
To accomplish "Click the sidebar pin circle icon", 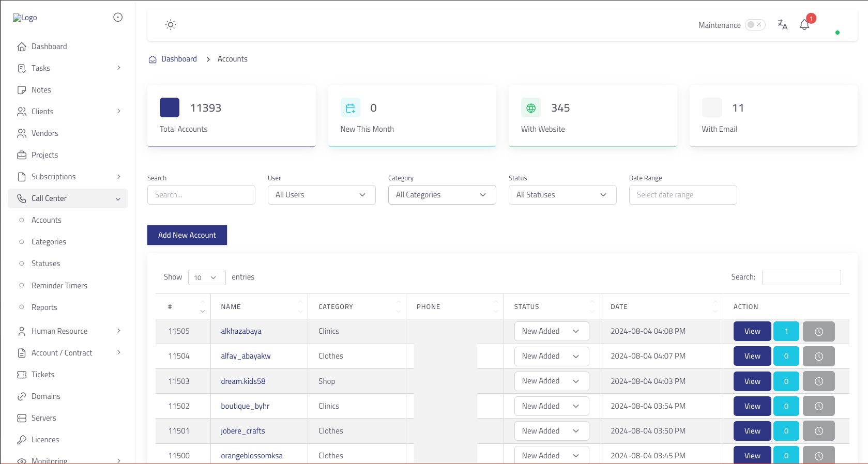I will point(118,18).
